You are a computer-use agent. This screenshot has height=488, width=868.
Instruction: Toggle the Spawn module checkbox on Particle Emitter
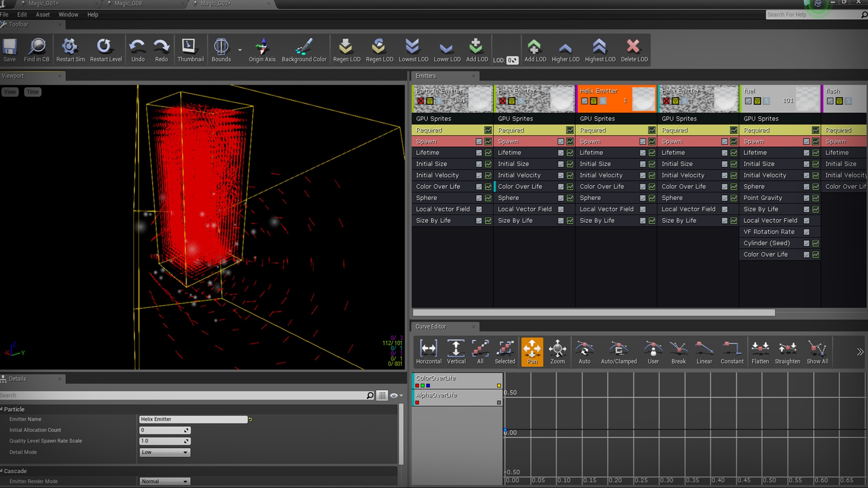(479, 141)
